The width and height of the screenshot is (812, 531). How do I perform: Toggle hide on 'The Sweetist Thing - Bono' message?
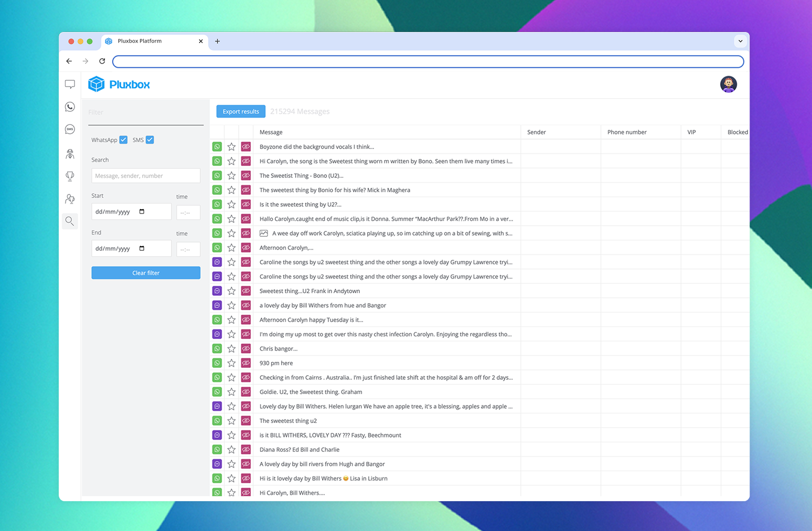pos(245,176)
